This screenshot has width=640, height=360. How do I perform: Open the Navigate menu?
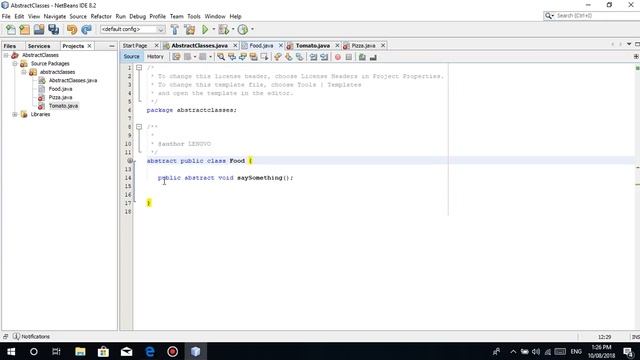[x=55, y=16]
